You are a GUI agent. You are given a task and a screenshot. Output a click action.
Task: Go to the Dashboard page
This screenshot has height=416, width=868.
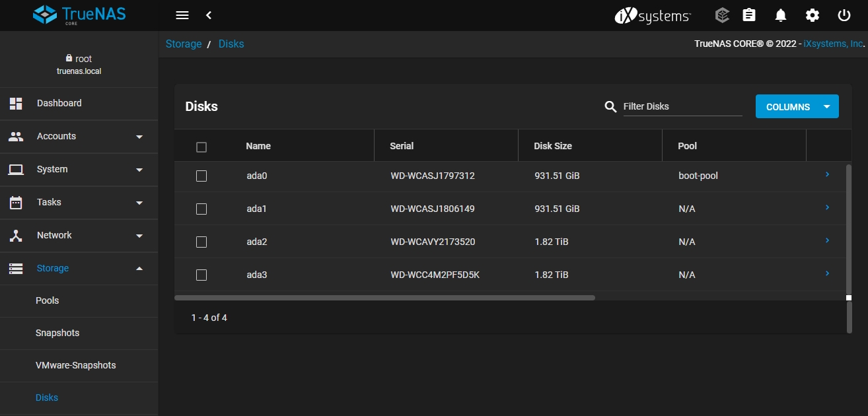pos(59,104)
